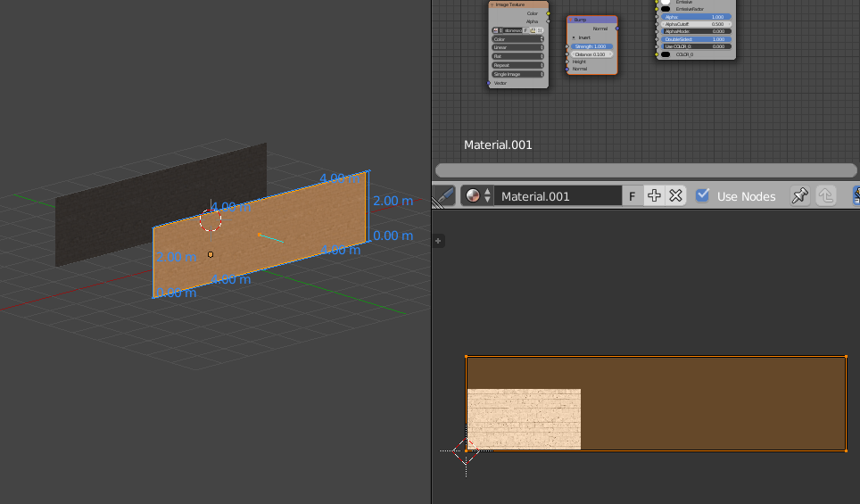Image resolution: width=860 pixels, height=504 pixels.
Task: Click the 2.00 m edge length label on right
Action: pyautogui.click(x=393, y=201)
